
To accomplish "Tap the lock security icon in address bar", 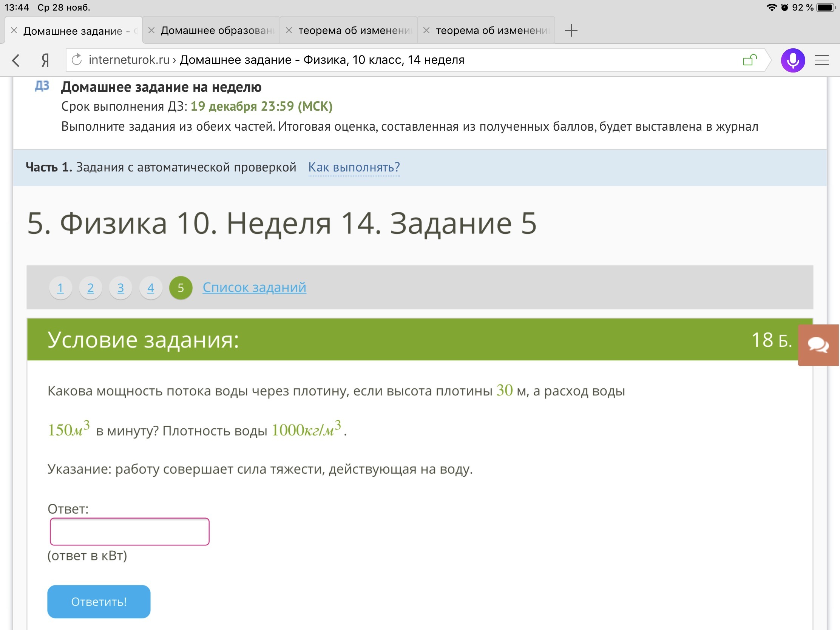I will (749, 60).
